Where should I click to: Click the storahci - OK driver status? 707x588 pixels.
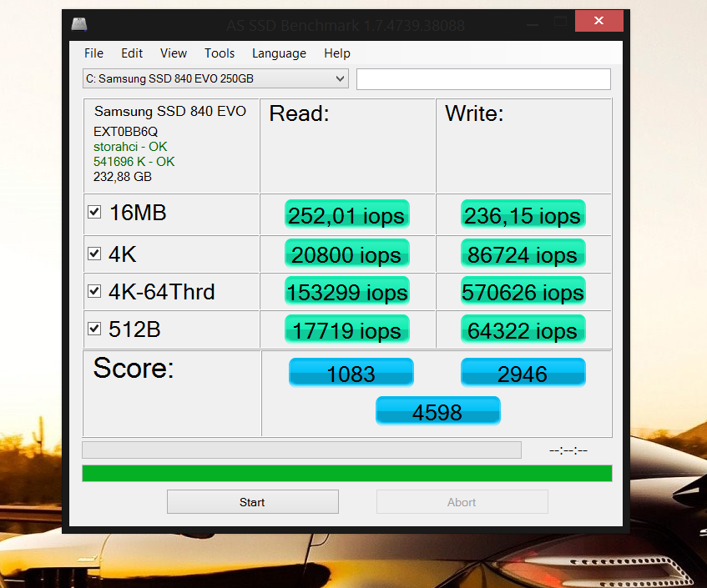(130, 147)
